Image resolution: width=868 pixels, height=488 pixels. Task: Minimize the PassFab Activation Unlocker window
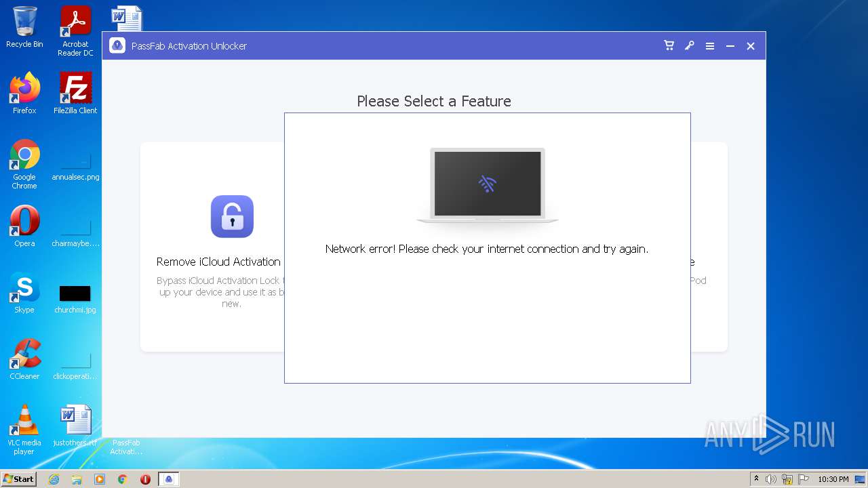(730, 46)
